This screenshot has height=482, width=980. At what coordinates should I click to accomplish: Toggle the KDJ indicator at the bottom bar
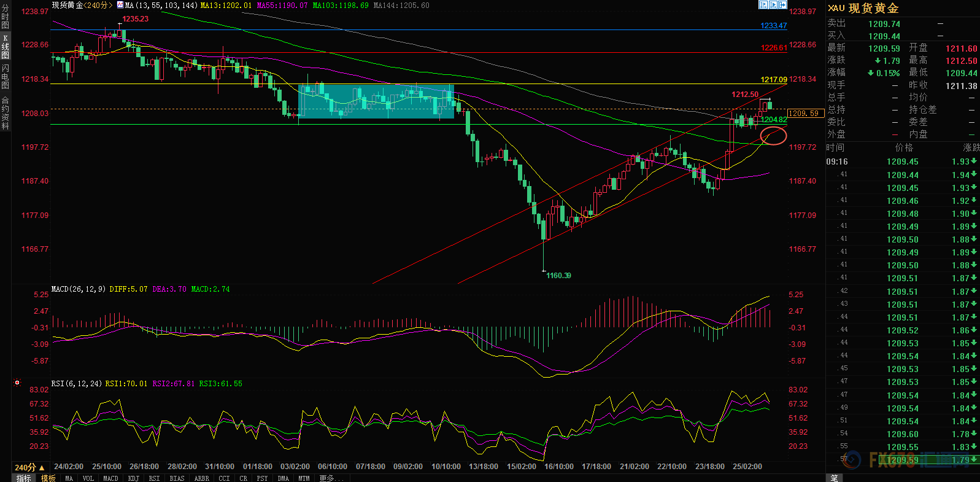[133, 478]
